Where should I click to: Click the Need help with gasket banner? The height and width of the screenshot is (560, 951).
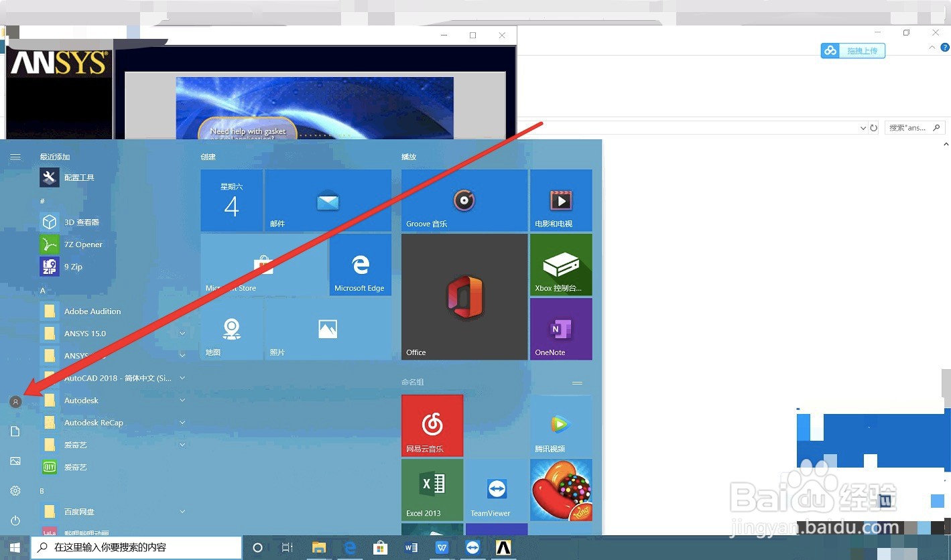tap(247, 131)
